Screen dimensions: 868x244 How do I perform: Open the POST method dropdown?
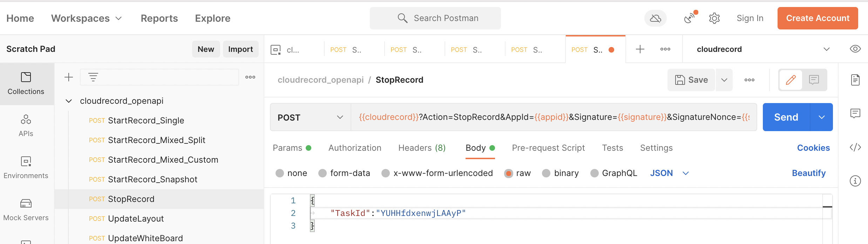coord(310,117)
